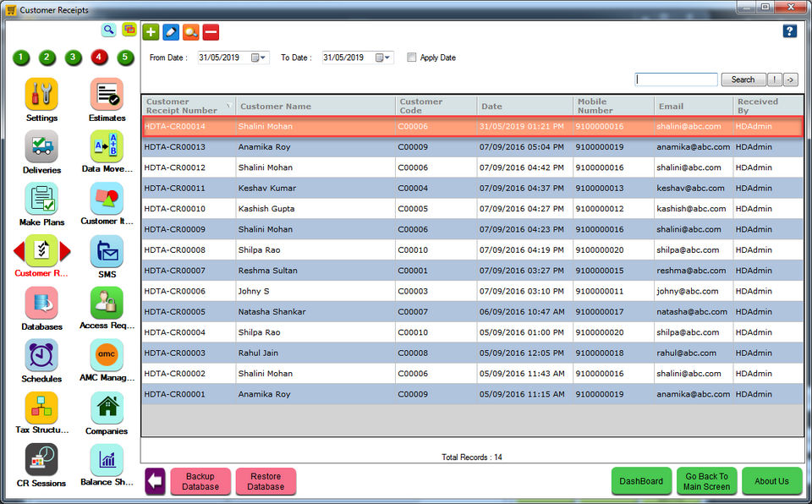812x504 pixels.
Task: Click the About Us button
Action: click(x=771, y=481)
